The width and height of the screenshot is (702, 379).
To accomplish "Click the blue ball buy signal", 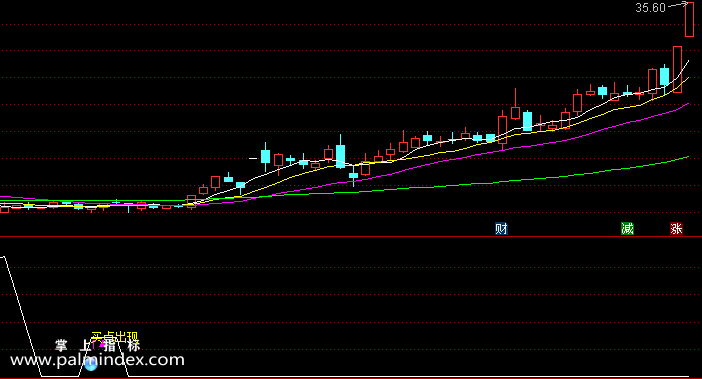I will click(x=91, y=365).
